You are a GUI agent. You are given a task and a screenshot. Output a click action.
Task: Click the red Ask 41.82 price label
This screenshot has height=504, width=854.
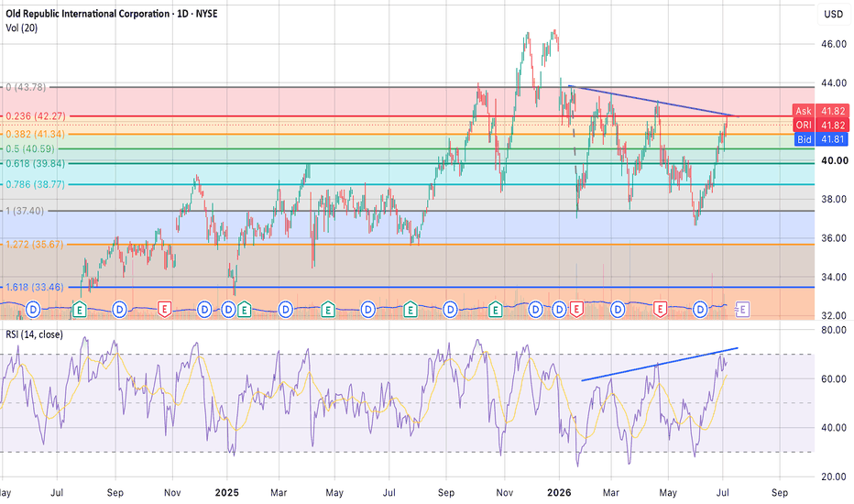[x=821, y=111]
